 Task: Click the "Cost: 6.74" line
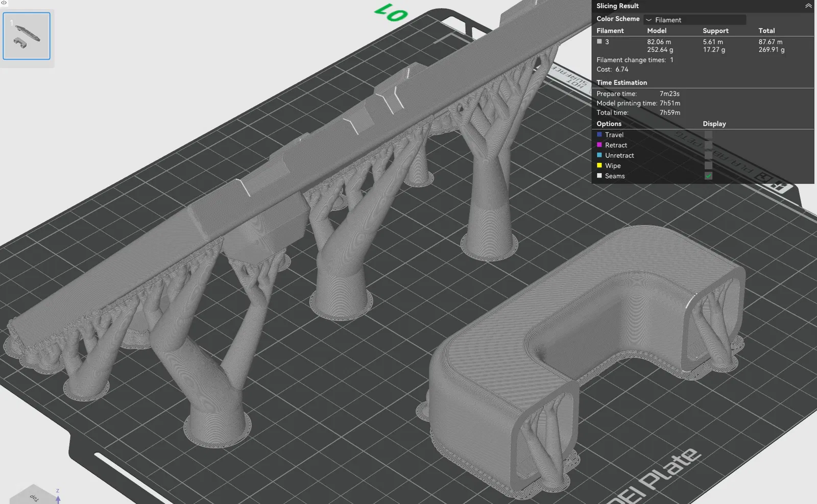[x=612, y=69]
